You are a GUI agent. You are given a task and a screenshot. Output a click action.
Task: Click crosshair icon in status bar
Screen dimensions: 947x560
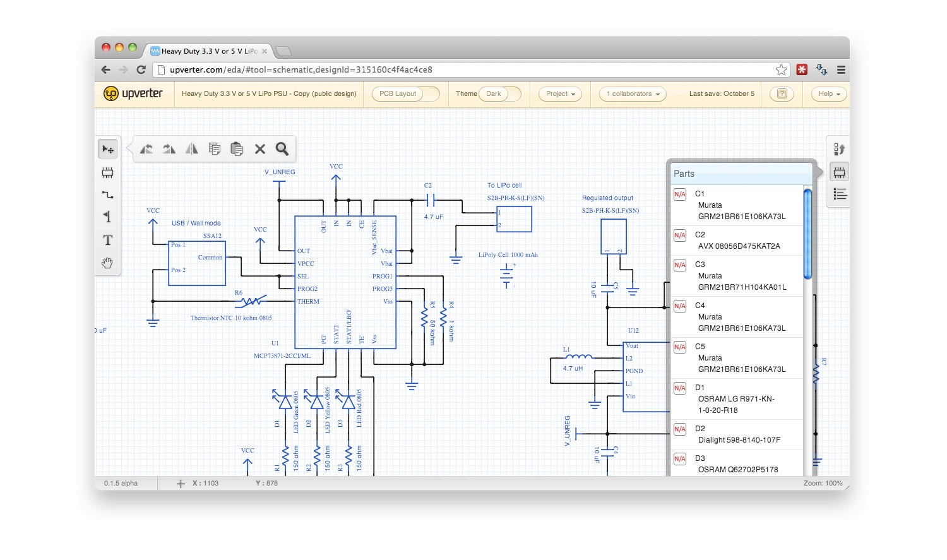181,484
